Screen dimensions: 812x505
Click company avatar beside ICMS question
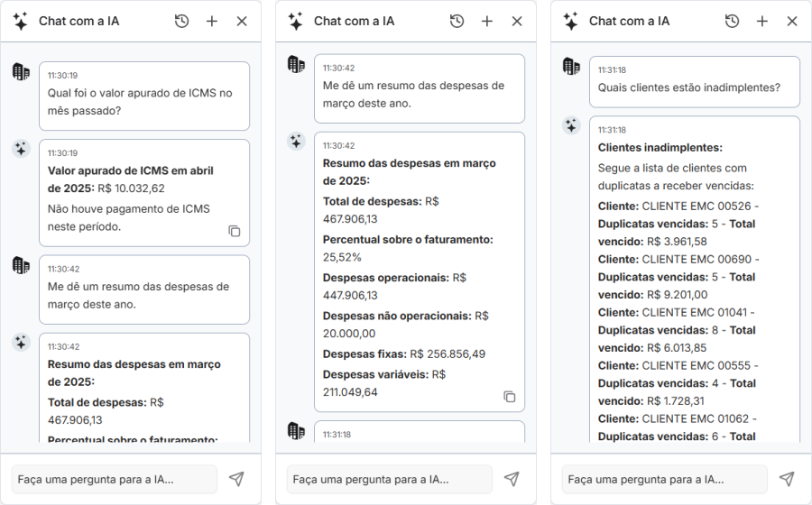pos(21,71)
